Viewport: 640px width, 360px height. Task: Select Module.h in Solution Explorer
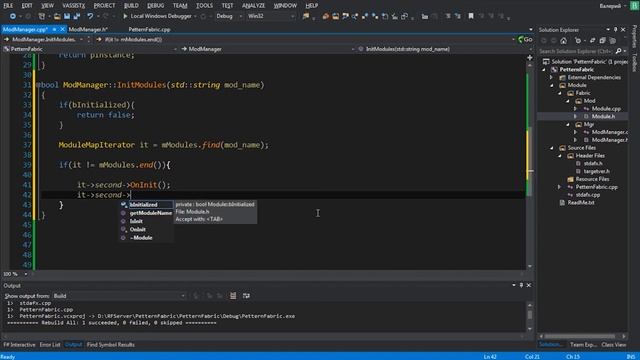coord(603,117)
